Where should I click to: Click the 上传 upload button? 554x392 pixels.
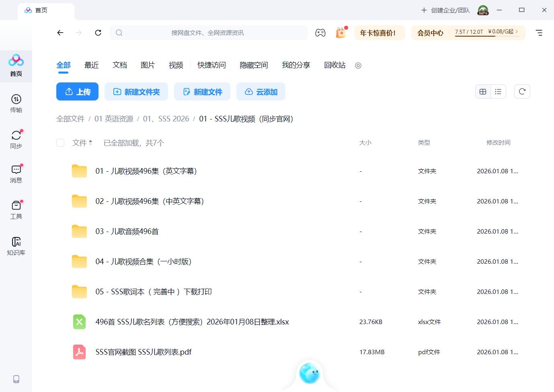77,91
